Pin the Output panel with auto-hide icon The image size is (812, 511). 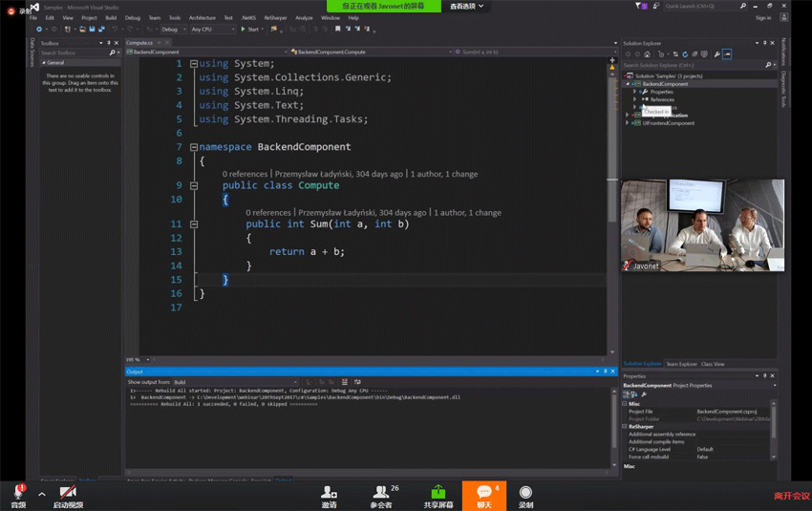[605, 372]
